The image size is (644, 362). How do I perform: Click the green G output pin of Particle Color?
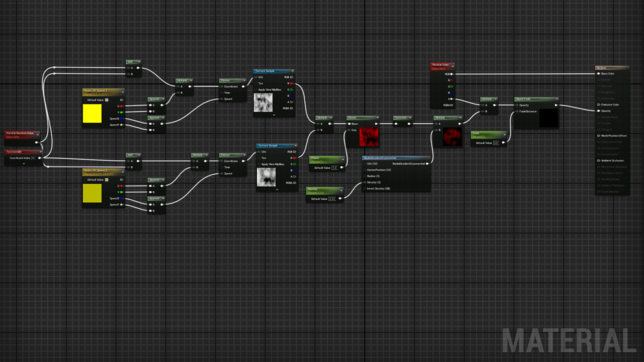(452, 86)
